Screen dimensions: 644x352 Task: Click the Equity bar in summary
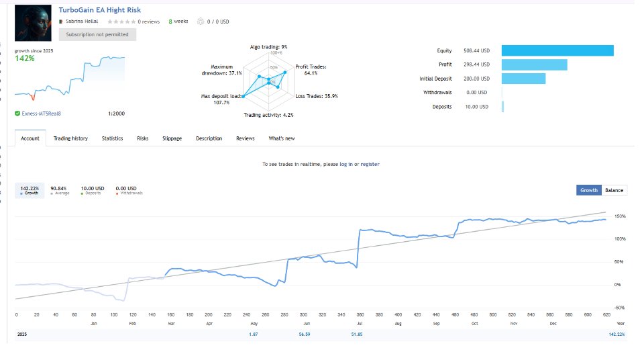click(557, 50)
